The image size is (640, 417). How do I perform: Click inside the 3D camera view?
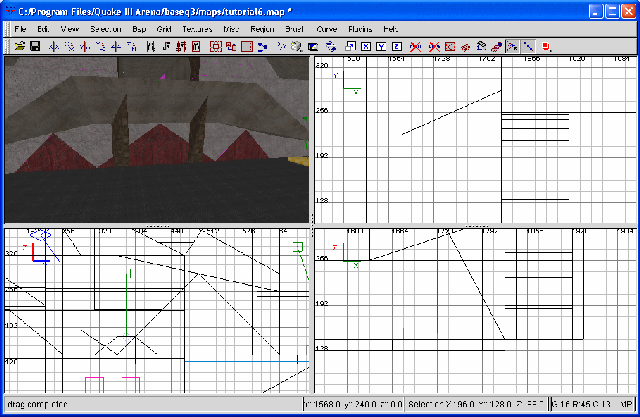click(x=157, y=140)
